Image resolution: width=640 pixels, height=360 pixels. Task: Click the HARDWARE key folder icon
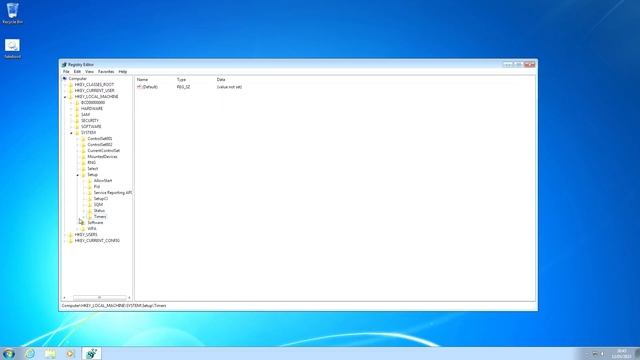(77, 109)
